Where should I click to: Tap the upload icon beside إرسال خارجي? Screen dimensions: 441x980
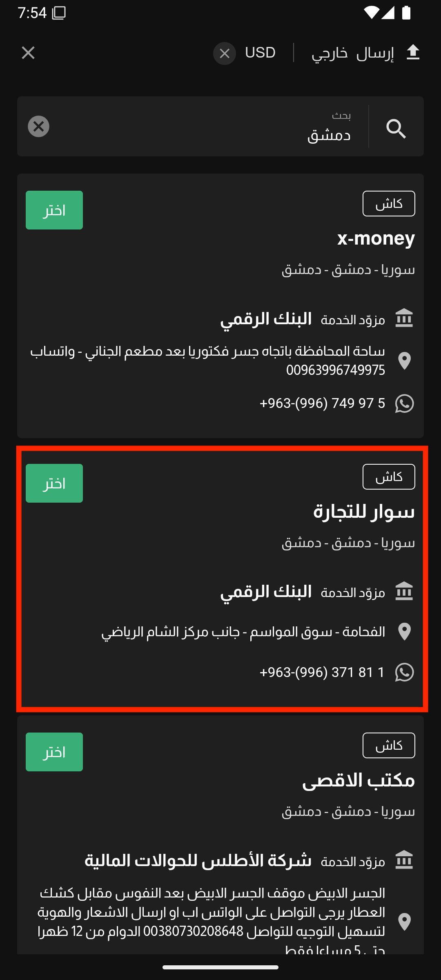[413, 53]
